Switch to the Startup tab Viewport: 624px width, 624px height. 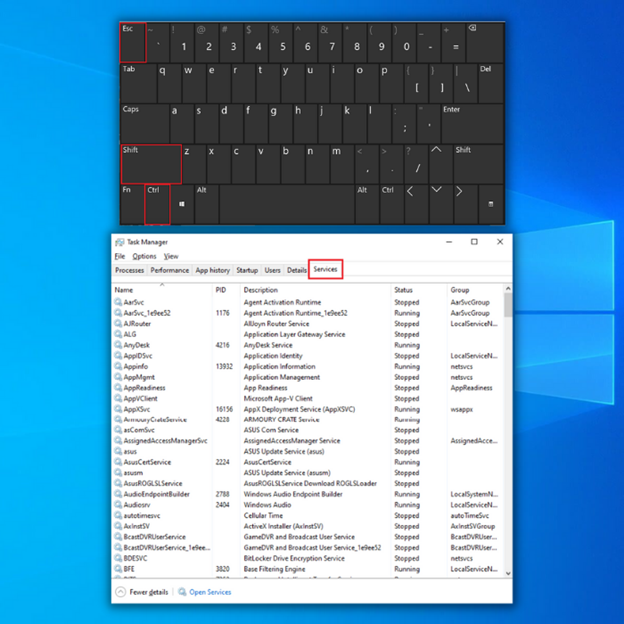point(247,270)
